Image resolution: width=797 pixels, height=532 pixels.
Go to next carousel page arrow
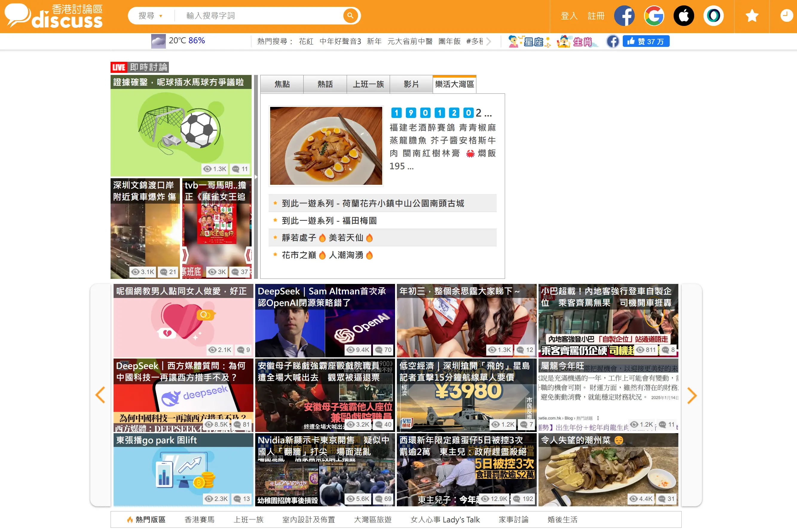692,395
